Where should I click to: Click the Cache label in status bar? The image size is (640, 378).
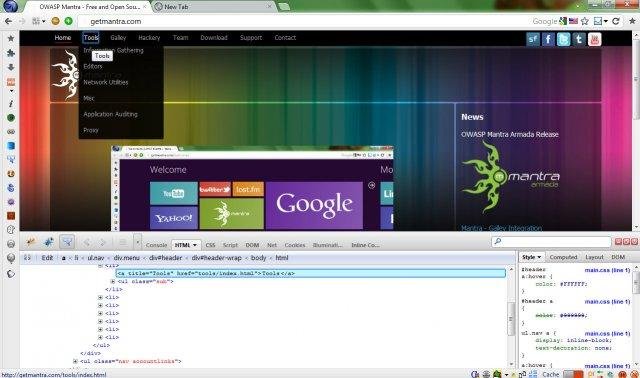point(550,374)
